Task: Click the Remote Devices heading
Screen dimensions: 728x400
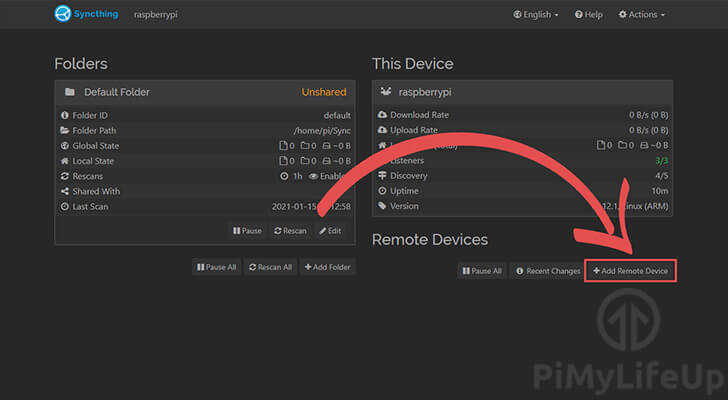Action: click(x=430, y=239)
